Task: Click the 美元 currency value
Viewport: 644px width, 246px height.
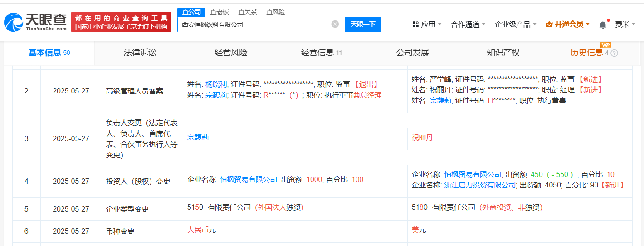Action: [419, 230]
